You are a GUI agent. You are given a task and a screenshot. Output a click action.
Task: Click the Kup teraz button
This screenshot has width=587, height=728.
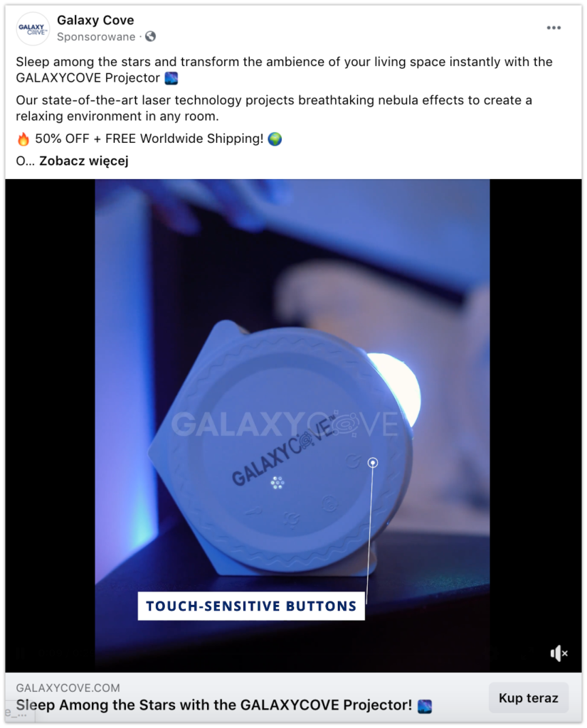529,698
